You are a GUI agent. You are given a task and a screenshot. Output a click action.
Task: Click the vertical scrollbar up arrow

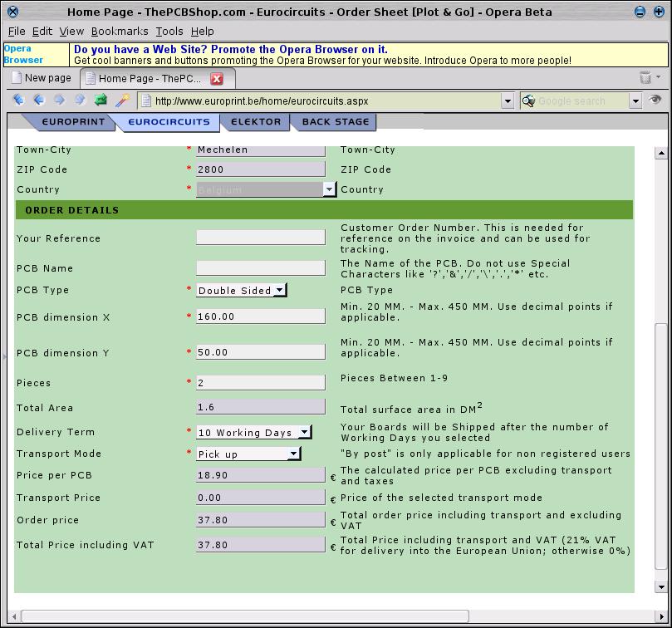[x=661, y=153]
